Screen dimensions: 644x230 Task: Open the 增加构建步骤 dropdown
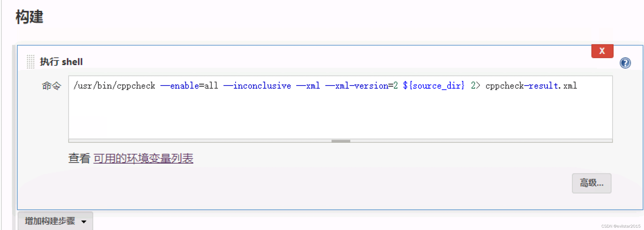[55, 221]
